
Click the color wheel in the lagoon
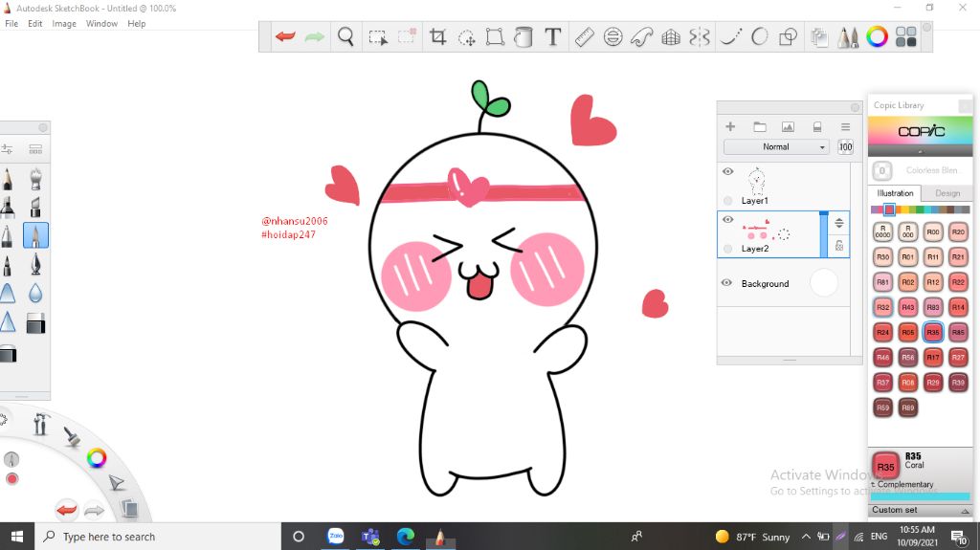[97, 458]
